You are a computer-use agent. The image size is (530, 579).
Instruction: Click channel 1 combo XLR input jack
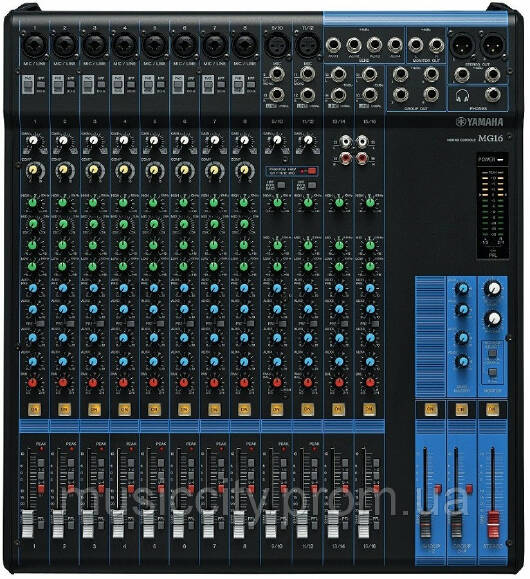[34, 45]
